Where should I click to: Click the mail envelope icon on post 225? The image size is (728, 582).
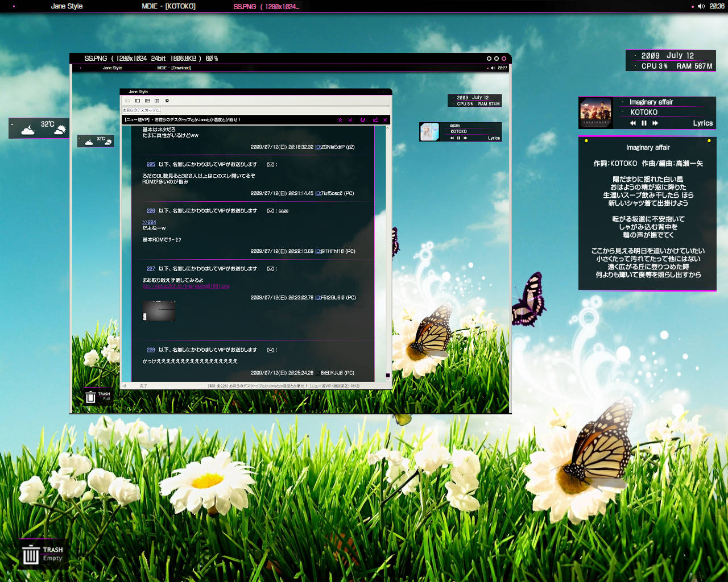(271, 164)
